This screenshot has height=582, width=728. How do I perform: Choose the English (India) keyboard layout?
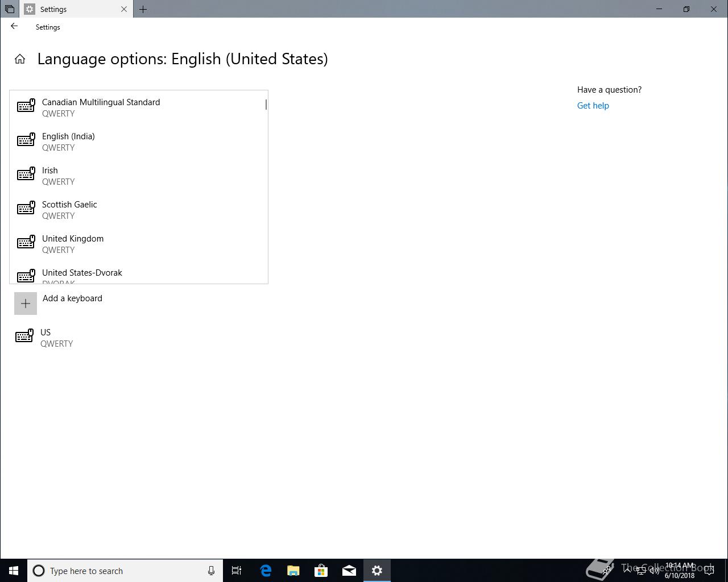point(138,142)
